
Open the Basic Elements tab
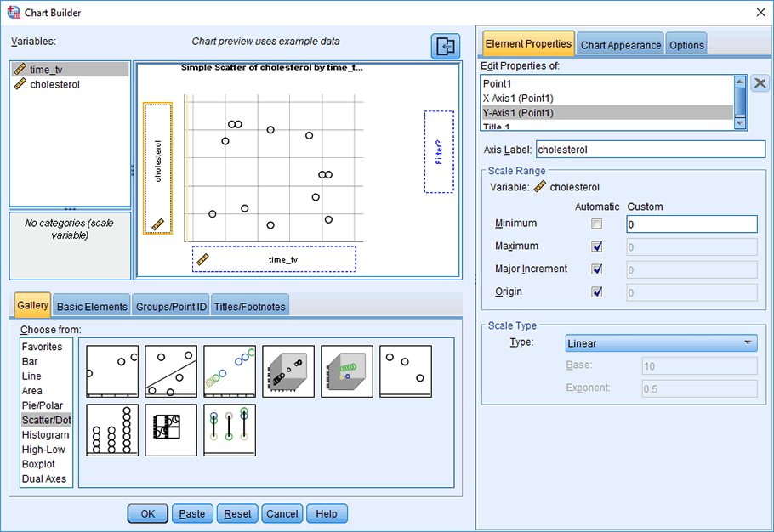tap(92, 307)
